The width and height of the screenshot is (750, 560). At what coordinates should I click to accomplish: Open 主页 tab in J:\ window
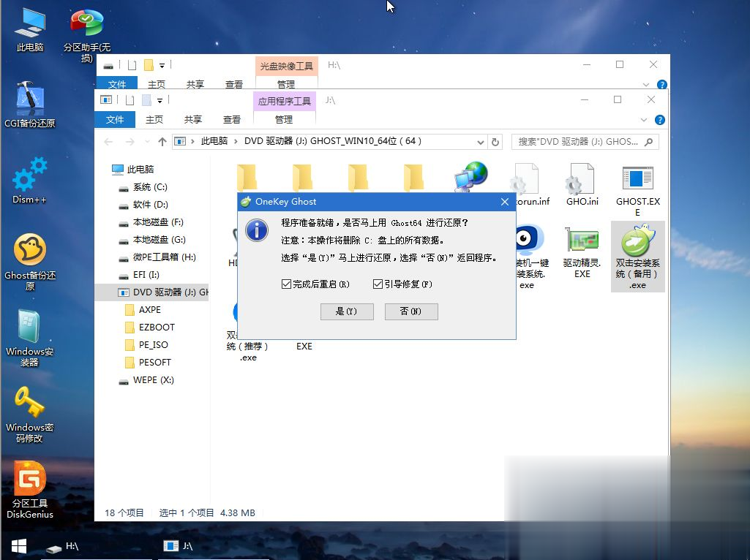coord(154,119)
